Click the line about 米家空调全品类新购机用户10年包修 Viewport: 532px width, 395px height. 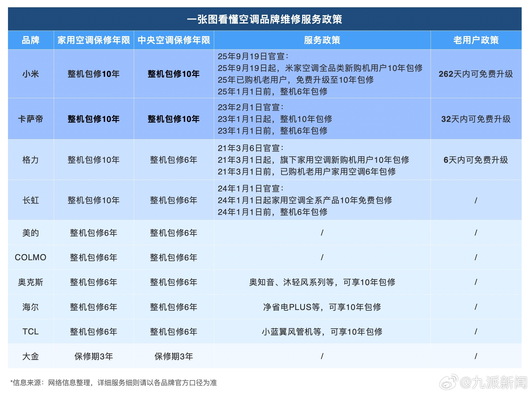(x=320, y=68)
